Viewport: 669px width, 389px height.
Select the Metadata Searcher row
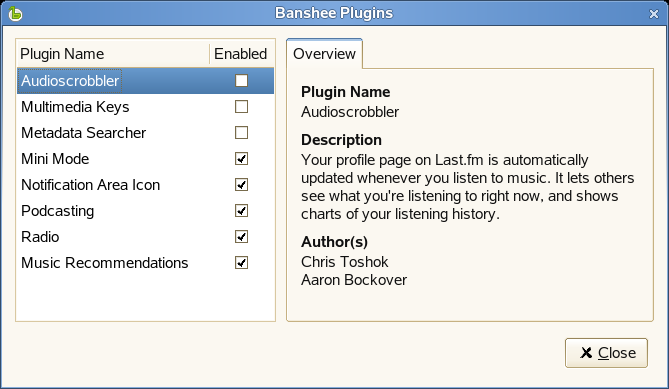(145, 133)
